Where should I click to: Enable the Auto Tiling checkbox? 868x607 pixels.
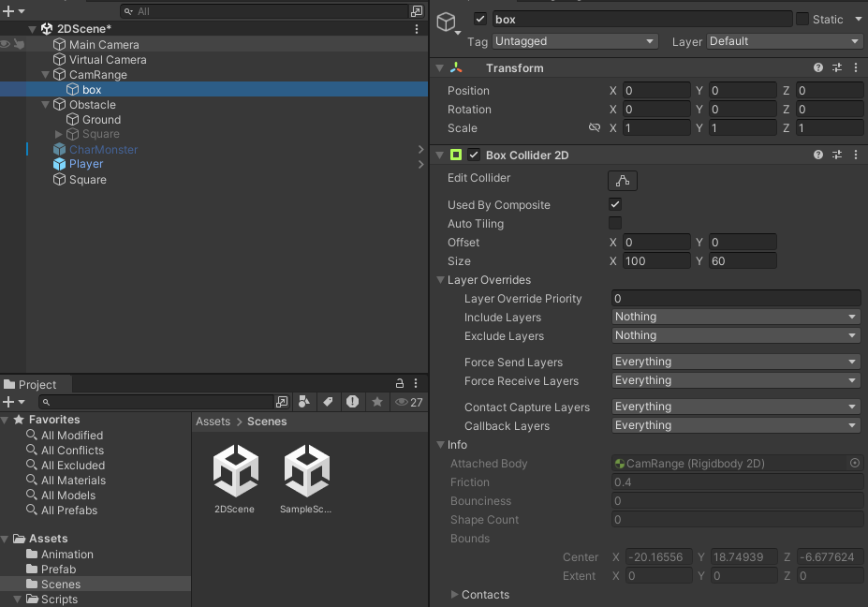click(615, 223)
